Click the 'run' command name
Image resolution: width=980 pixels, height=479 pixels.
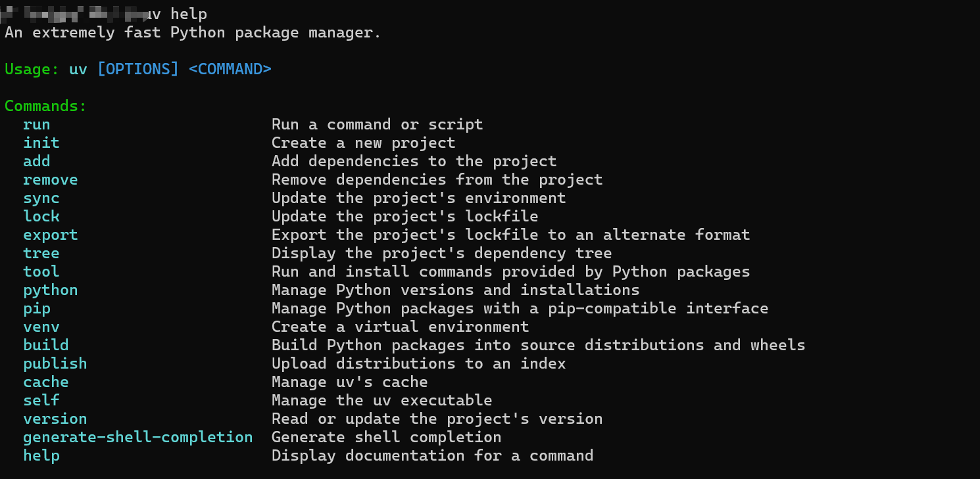pyautogui.click(x=37, y=124)
